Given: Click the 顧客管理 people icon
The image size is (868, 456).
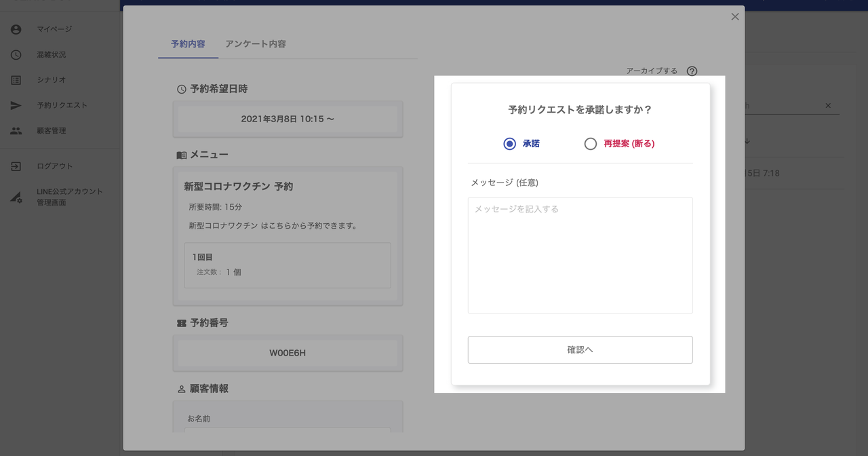Looking at the screenshot, I should 16,131.
